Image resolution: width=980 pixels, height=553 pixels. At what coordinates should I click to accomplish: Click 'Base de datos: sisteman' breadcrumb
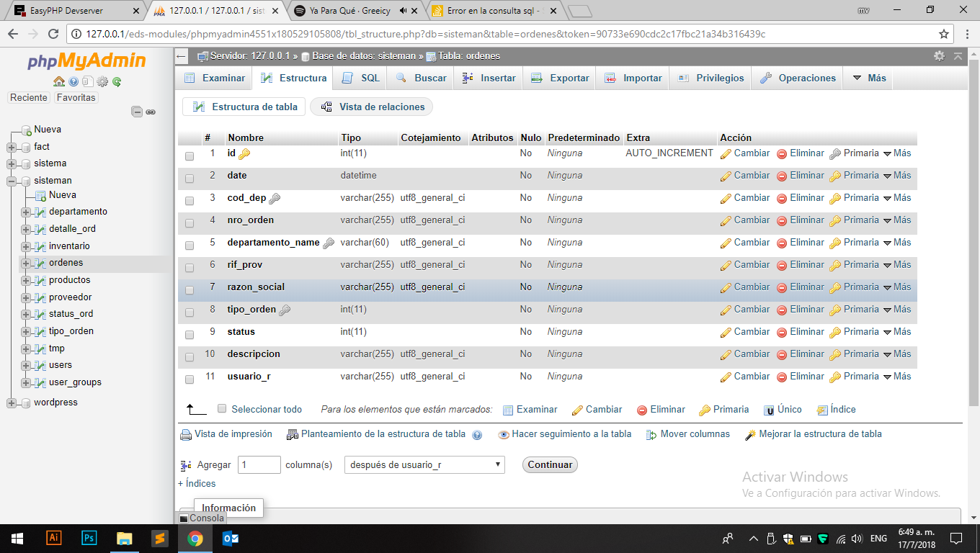[364, 56]
